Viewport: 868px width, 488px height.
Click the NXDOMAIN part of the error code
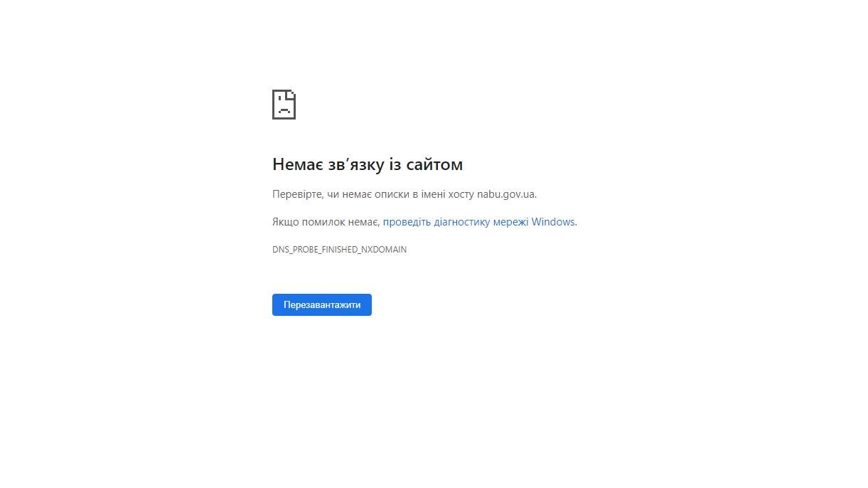click(x=384, y=250)
